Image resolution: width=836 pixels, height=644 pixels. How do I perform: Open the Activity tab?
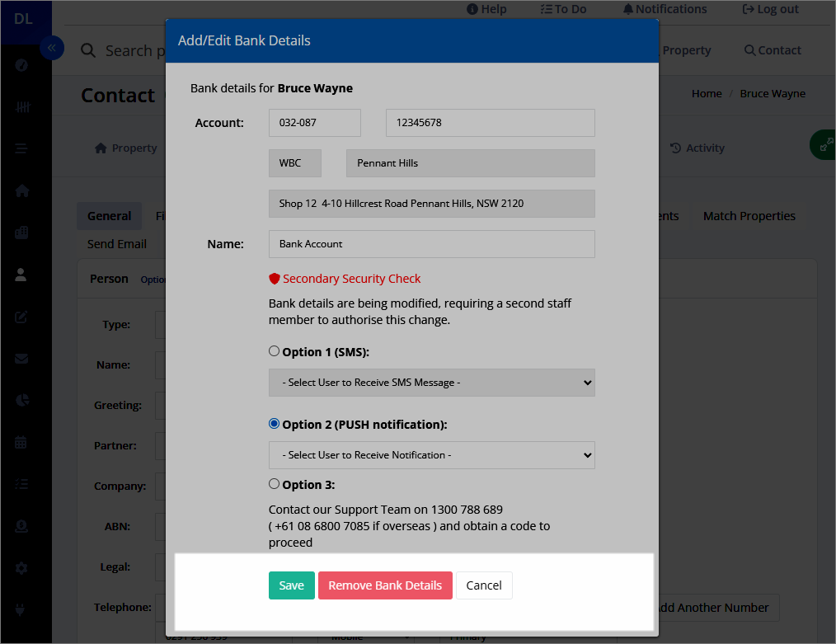point(697,148)
